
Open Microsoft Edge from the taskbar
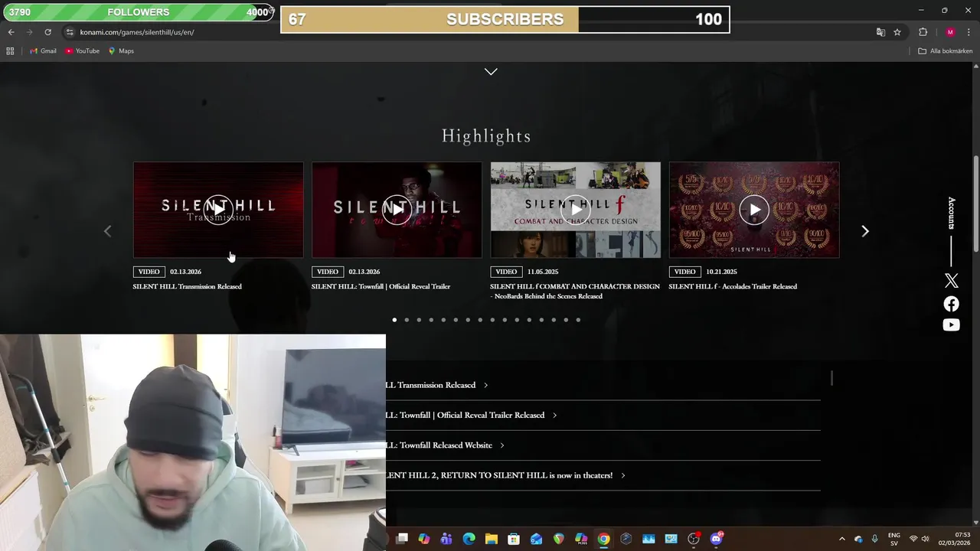point(469,539)
